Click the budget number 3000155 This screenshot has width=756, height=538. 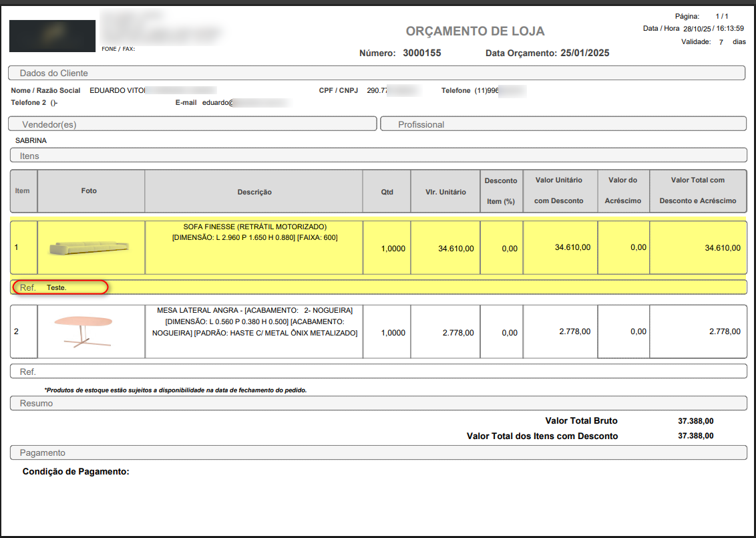pyautogui.click(x=421, y=53)
